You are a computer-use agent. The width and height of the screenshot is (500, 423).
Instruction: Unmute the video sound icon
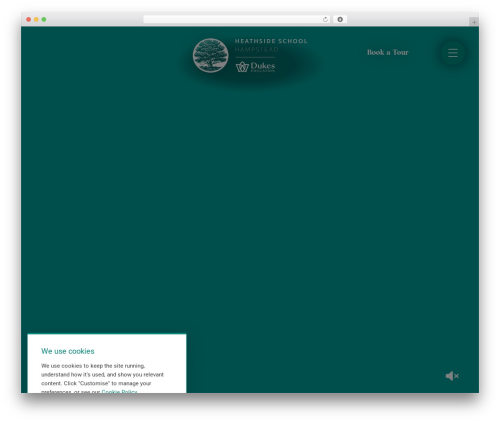[452, 376]
